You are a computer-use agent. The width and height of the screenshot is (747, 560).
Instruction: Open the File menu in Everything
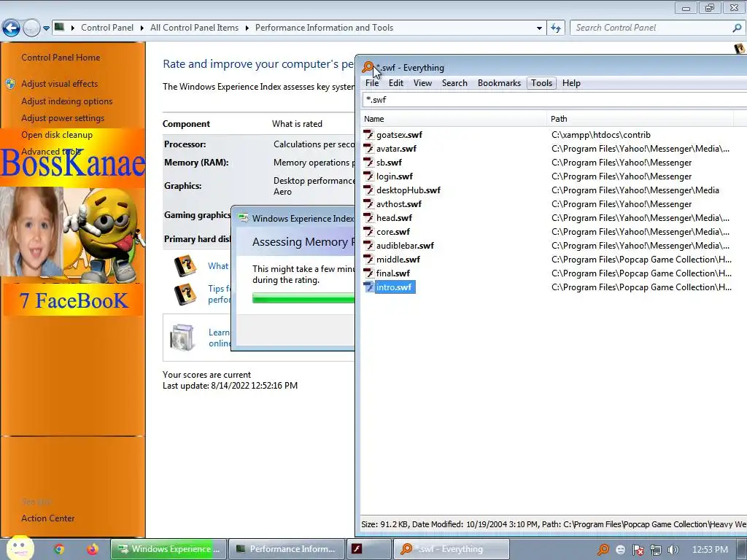[x=372, y=83]
